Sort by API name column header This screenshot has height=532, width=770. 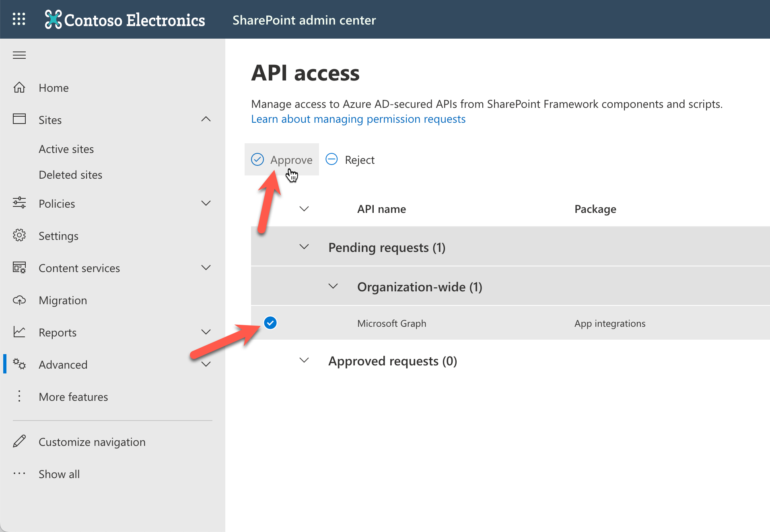381,209
